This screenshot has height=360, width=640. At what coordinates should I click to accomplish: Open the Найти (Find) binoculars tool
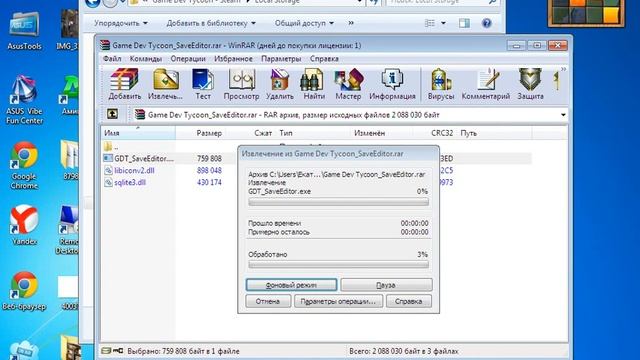314,84
